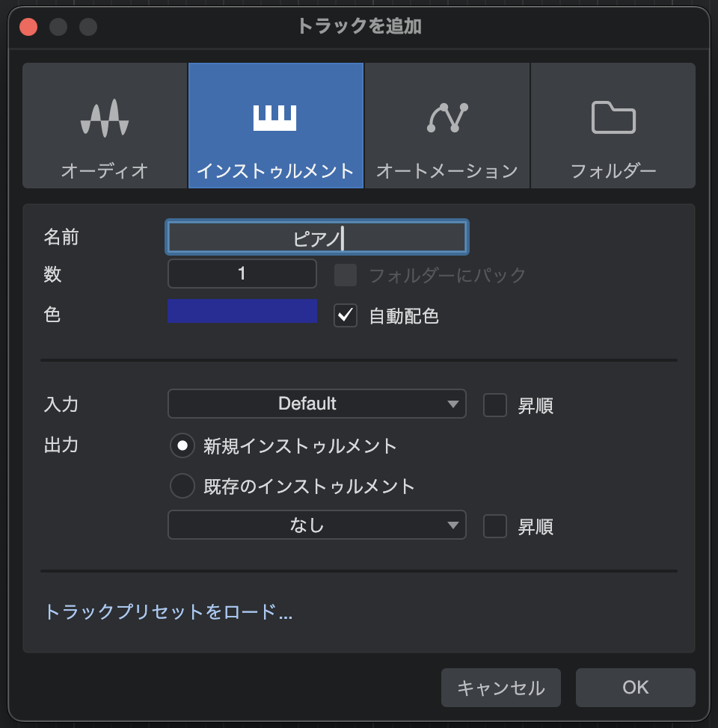Select the インストゥルメント keyboard icon

tap(275, 117)
